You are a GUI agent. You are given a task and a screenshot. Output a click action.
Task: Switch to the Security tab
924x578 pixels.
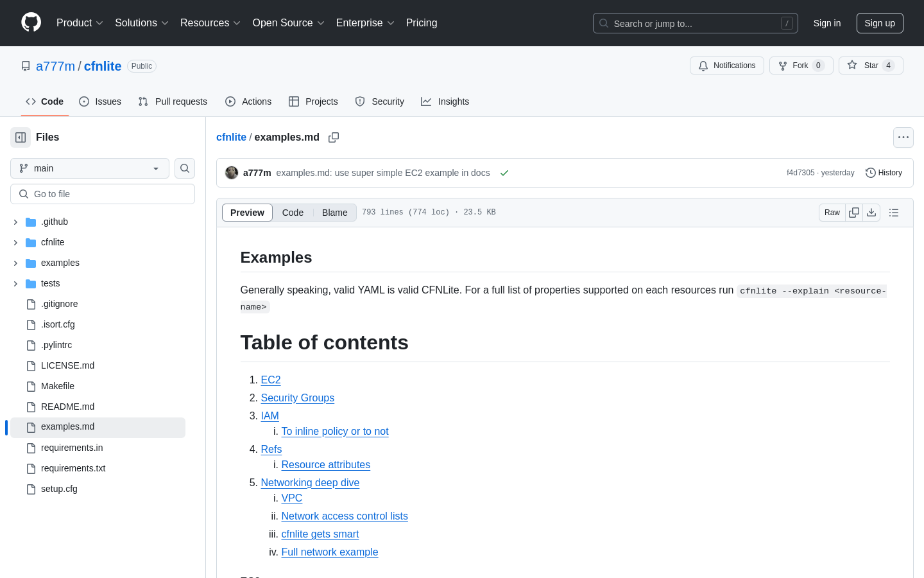pos(379,101)
